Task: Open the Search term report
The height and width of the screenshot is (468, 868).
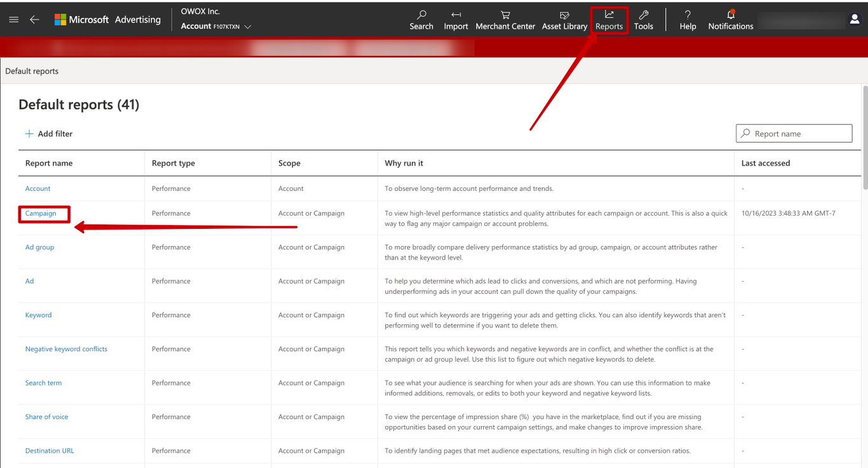Action: [x=43, y=383]
